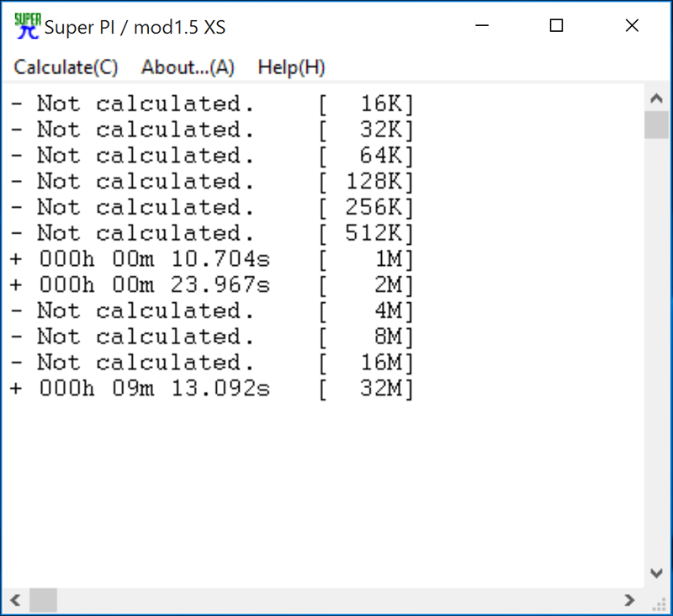Minimize the Super PI window
Viewport: 673px width, 616px height.
click(x=482, y=26)
